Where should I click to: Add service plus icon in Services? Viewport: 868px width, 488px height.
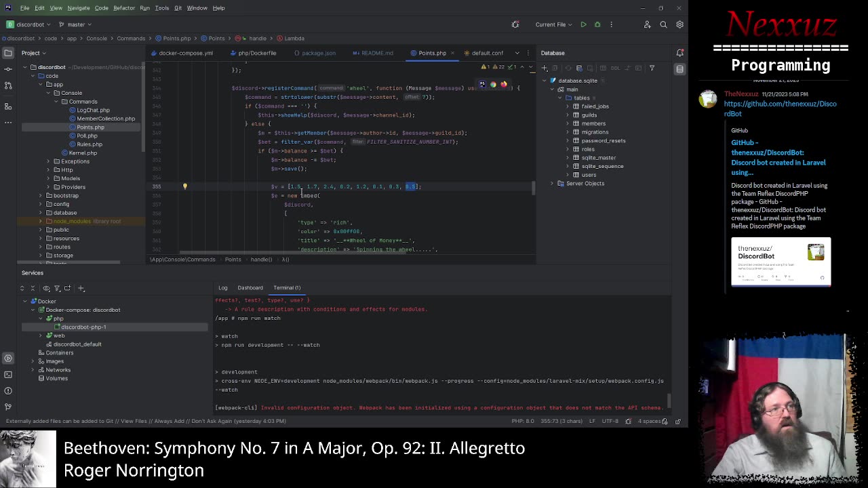pos(81,288)
